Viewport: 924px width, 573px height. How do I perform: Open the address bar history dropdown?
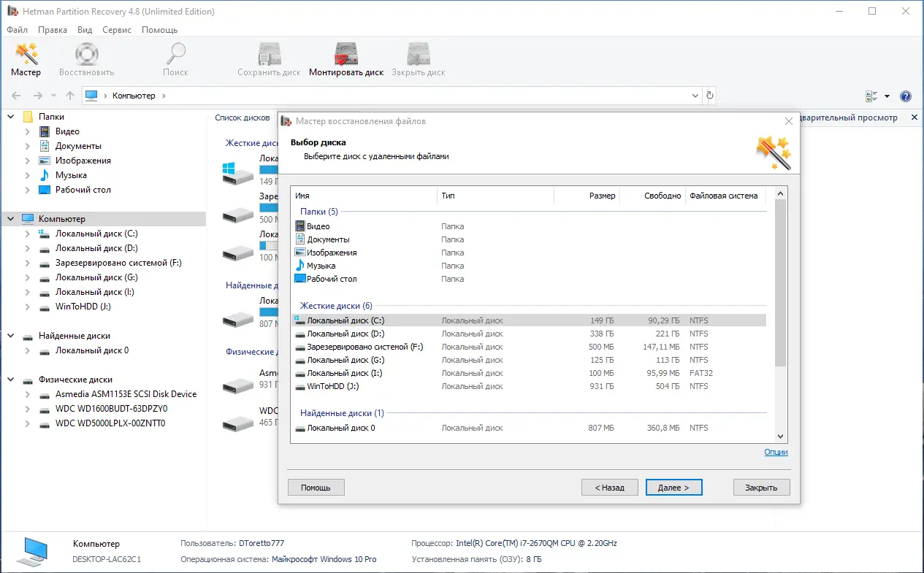[695, 96]
